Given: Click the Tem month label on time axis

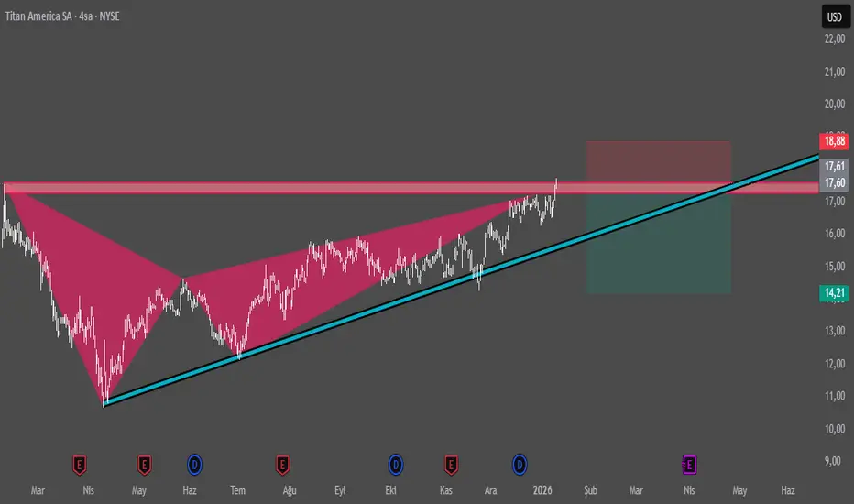Looking at the screenshot, I should (237, 490).
